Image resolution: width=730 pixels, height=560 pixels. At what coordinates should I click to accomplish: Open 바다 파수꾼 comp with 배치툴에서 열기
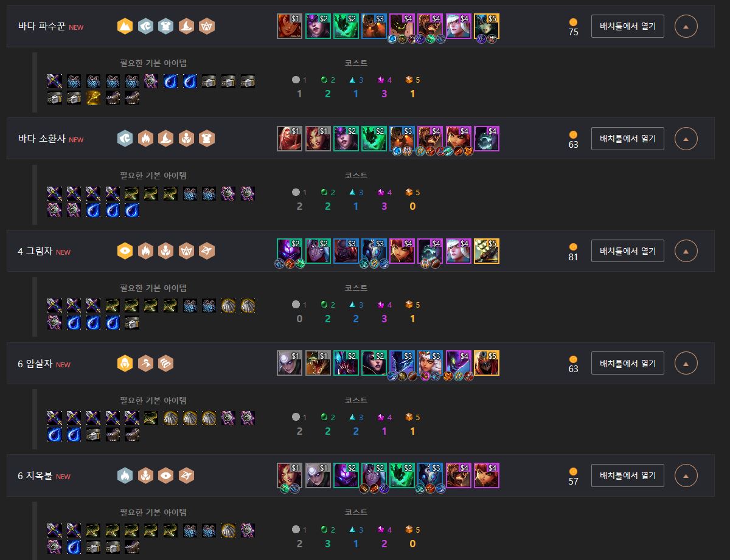(x=628, y=26)
